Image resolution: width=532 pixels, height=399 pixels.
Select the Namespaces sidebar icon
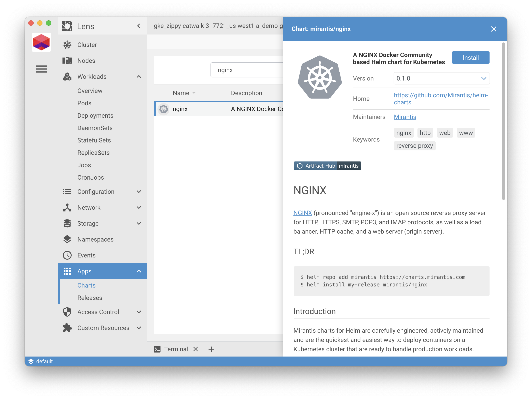tap(67, 239)
